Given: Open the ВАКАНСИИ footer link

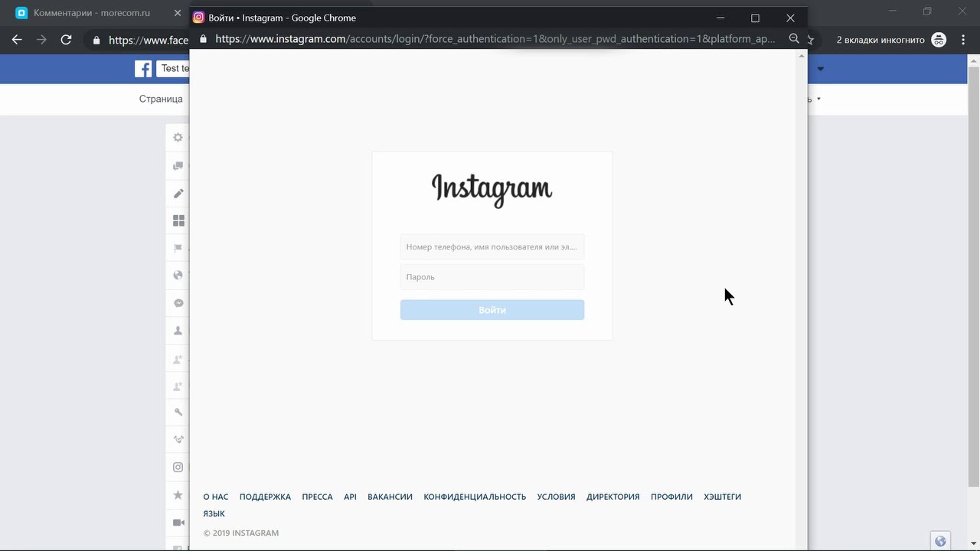Looking at the screenshot, I should [390, 497].
